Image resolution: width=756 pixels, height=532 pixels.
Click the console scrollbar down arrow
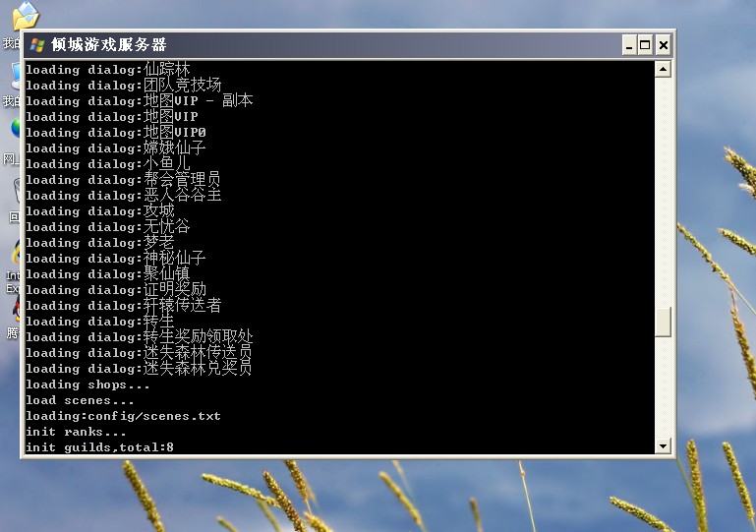663,446
